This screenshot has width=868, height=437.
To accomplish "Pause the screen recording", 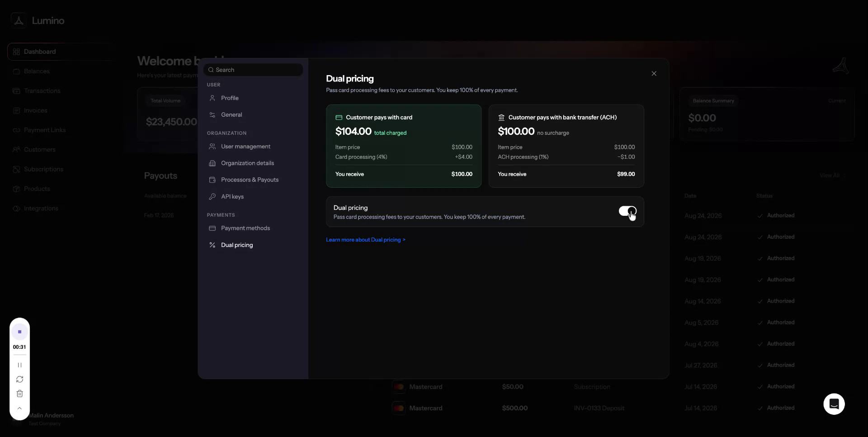I will tap(19, 365).
